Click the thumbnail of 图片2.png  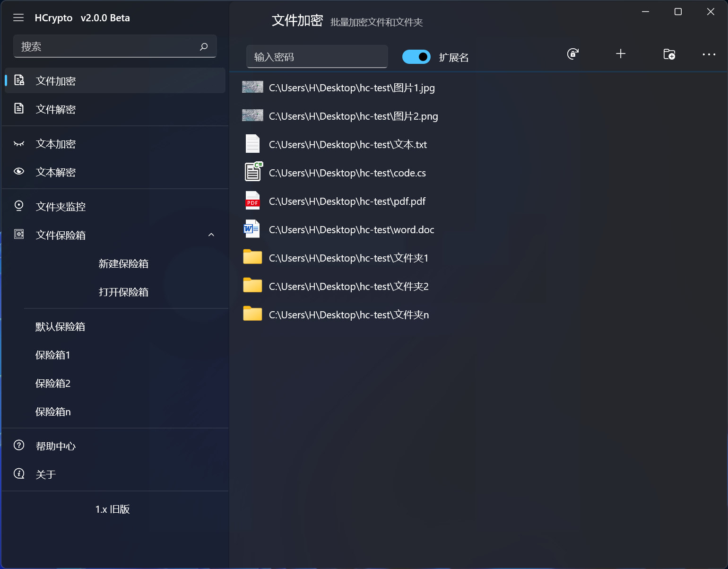point(252,115)
